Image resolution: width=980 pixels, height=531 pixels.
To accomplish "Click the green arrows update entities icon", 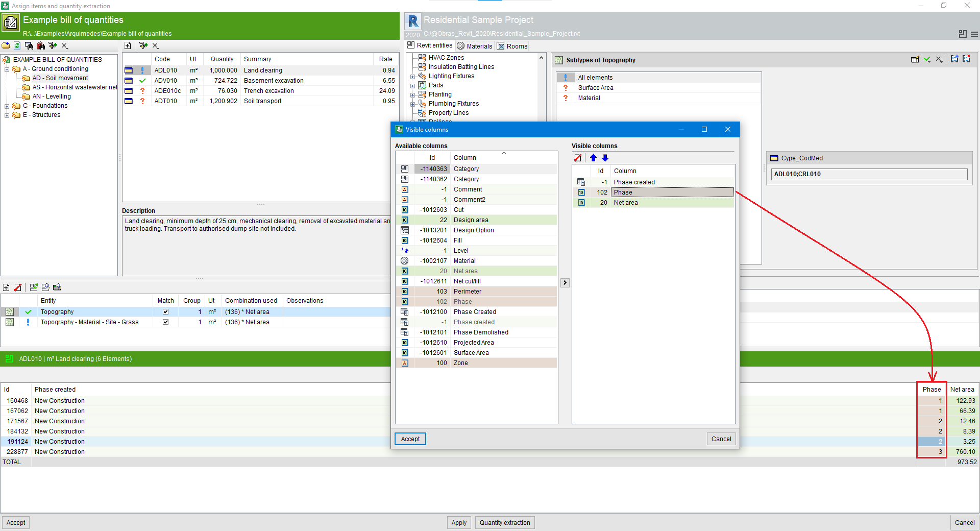I will click(34, 287).
